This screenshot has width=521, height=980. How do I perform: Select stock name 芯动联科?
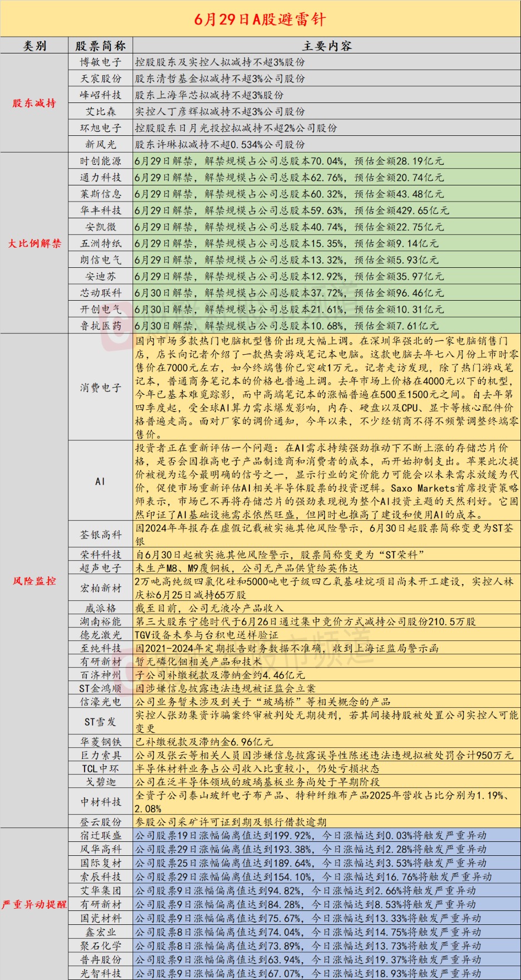click(x=101, y=293)
